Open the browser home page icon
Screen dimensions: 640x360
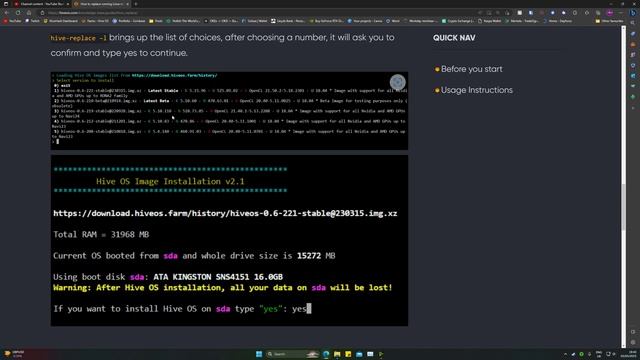point(29,13)
